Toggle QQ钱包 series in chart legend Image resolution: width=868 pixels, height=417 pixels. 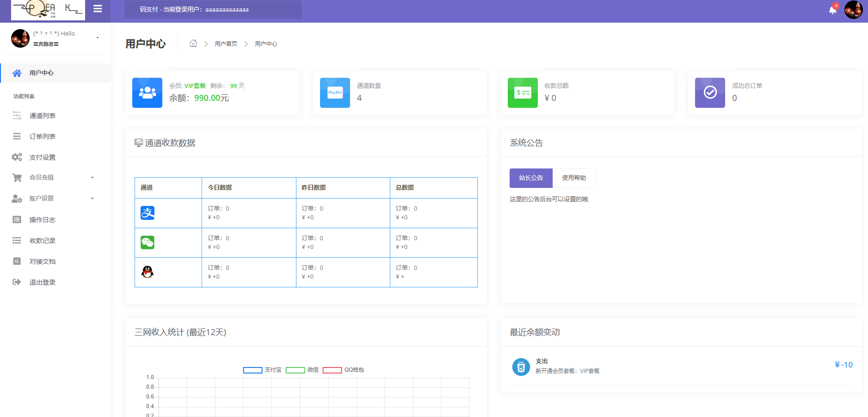click(343, 370)
